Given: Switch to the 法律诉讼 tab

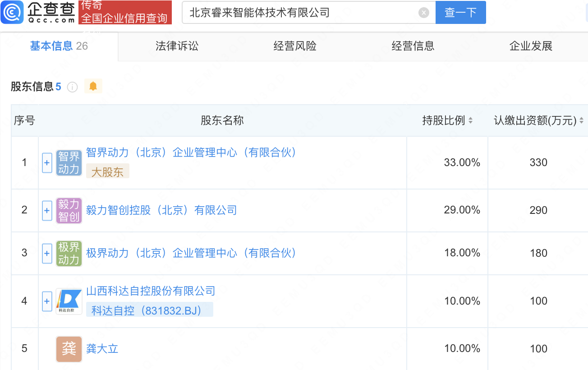Looking at the screenshot, I should [x=177, y=46].
